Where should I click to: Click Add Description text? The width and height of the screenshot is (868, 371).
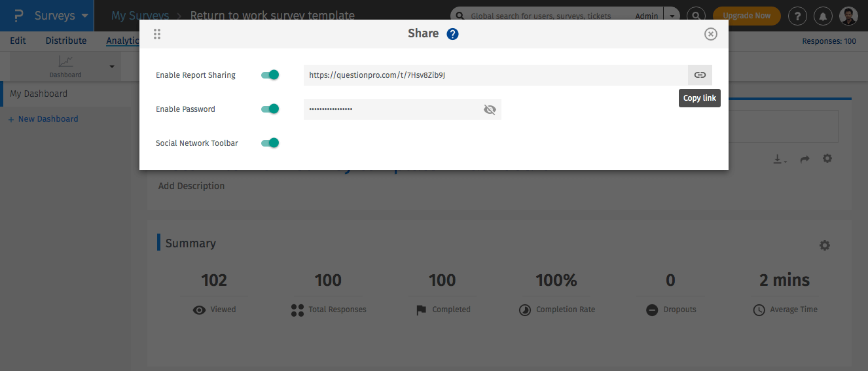[191, 186]
